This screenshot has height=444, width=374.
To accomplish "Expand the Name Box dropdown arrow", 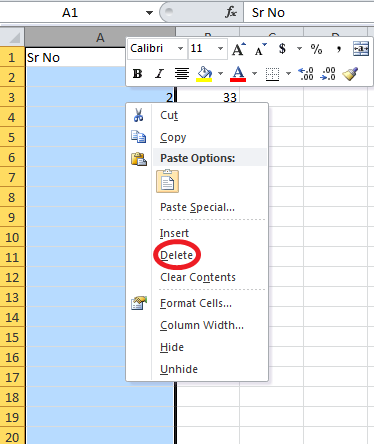I will (x=149, y=13).
